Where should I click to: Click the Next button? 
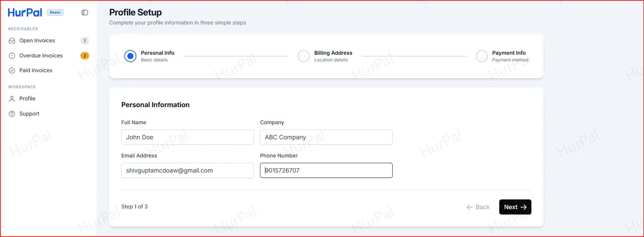point(515,207)
